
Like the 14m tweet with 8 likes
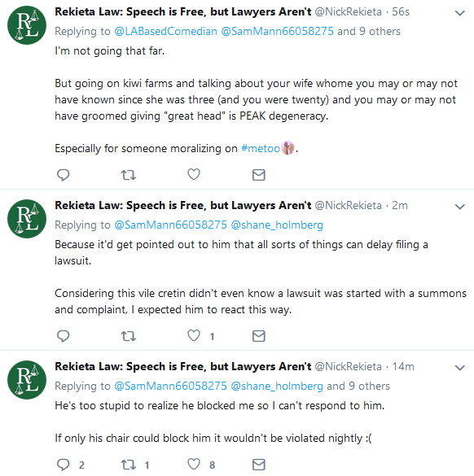coord(194,464)
